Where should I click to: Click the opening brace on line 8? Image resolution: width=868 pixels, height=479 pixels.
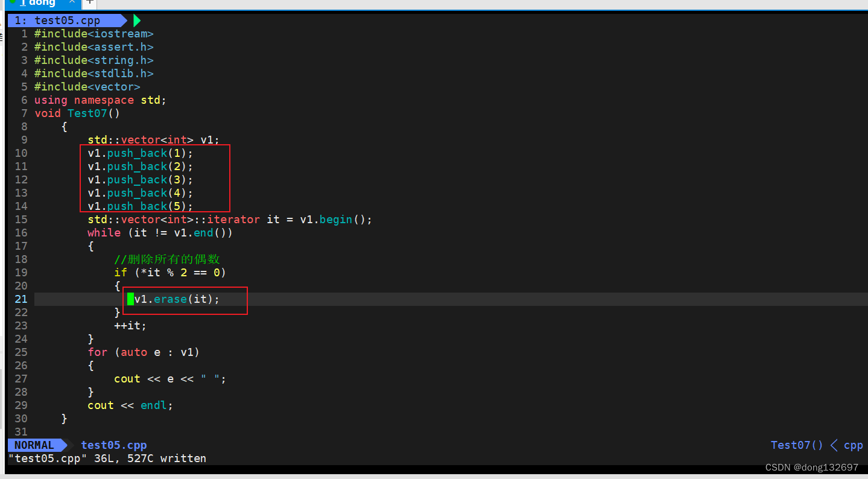click(x=65, y=127)
